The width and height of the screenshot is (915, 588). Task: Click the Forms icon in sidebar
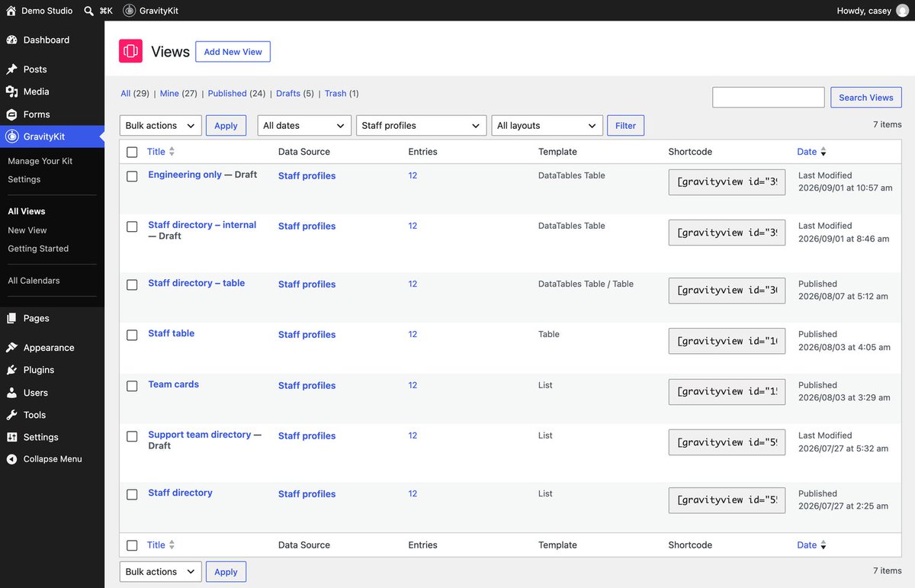pyautogui.click(x=11, y=114)
